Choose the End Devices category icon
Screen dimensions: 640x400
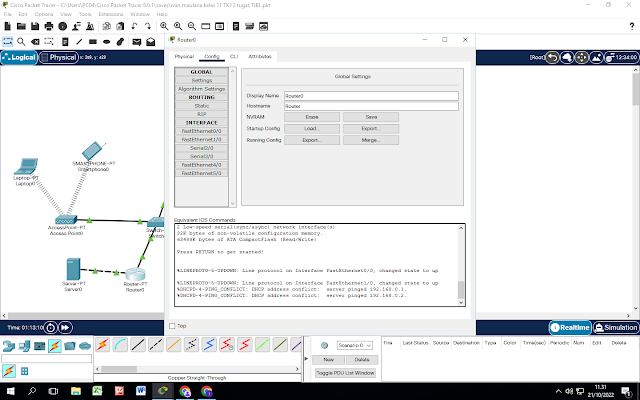24,346
